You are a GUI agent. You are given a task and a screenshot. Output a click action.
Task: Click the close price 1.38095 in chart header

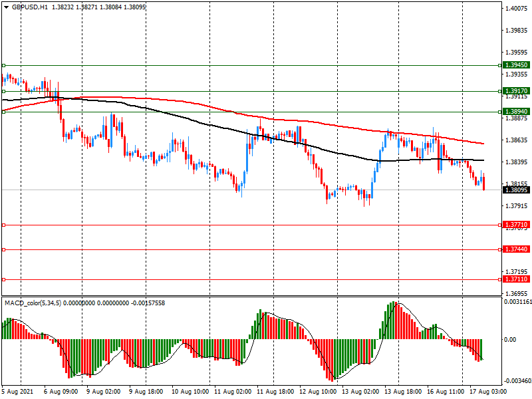135,7
